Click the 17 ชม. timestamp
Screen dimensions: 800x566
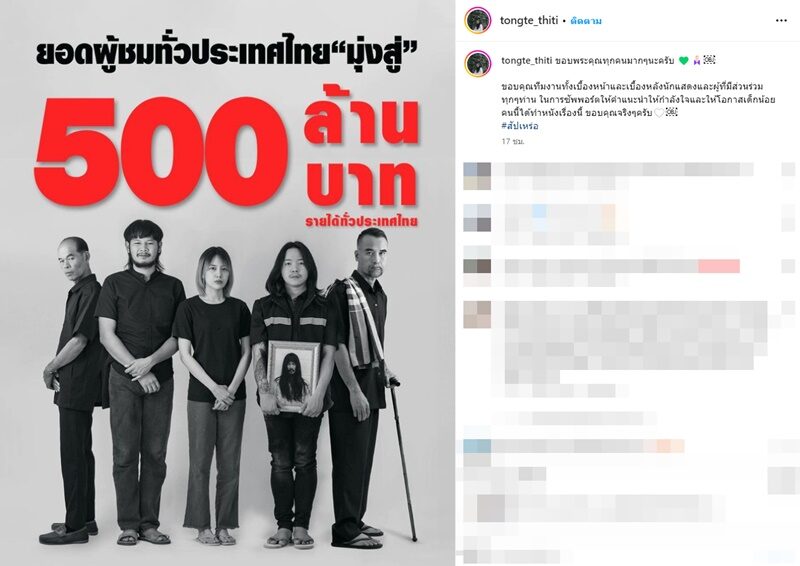(x=513, y=141)
